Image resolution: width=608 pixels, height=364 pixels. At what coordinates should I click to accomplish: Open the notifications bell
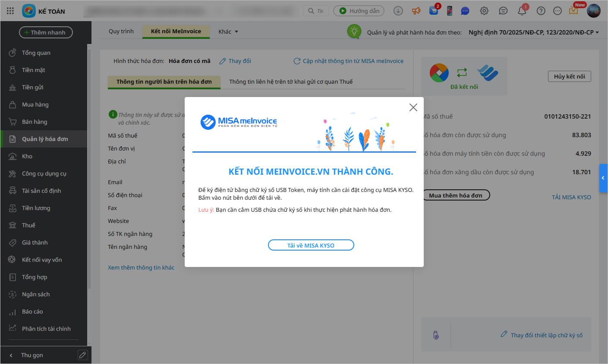pyautogui.click(x=522, y=11)
